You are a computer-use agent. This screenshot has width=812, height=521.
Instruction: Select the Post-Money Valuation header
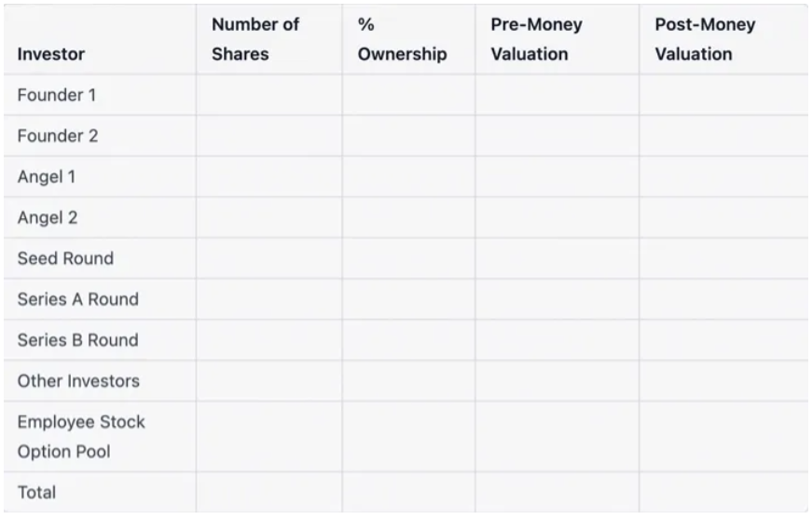(705, 39)
